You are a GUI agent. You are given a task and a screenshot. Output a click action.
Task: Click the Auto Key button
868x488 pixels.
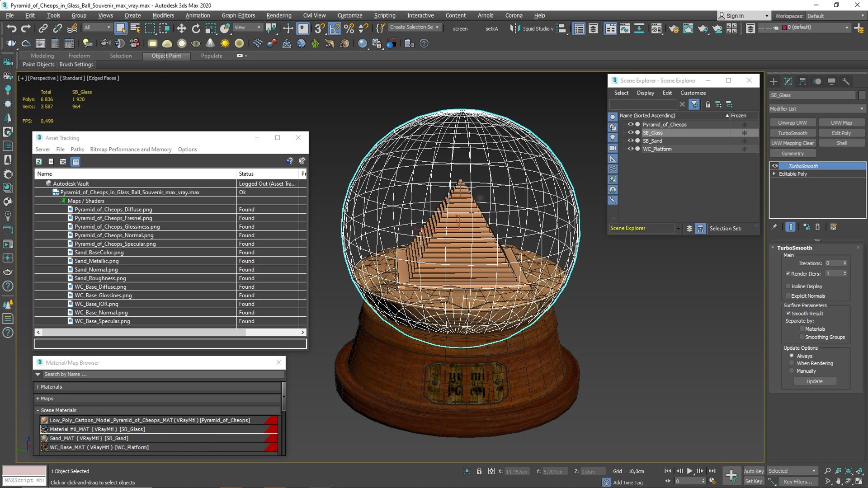753,471
